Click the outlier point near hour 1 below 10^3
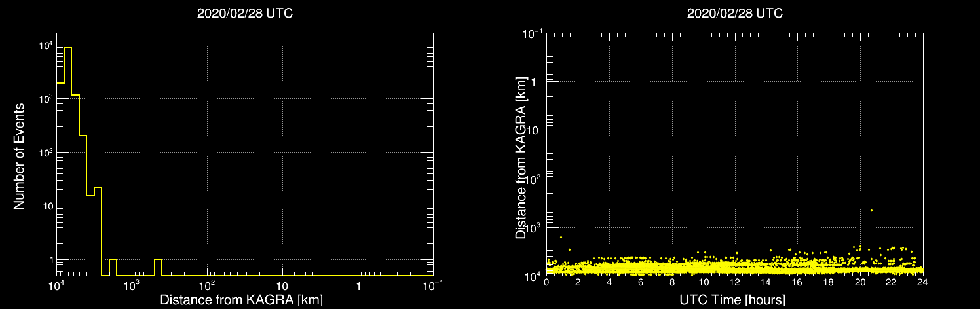Screen dimensions: 980x309 (561, 237)
